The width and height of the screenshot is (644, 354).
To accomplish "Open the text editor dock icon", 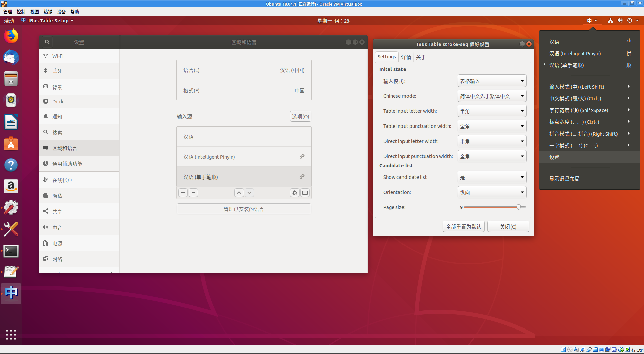I will click(x=11, y=272).
